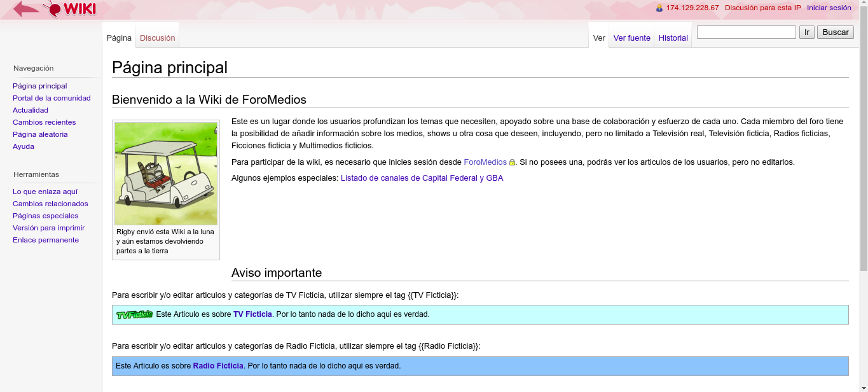Open the Ayuda sidebar link
Viewport: 868px width, 392px height.
point(24,146)
